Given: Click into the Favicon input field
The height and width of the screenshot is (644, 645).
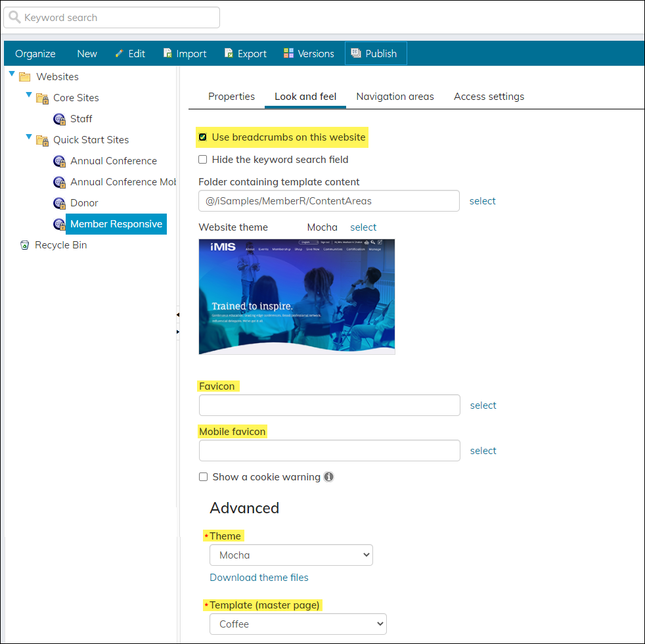Looking at the screenshot, I should pos(329,405).
